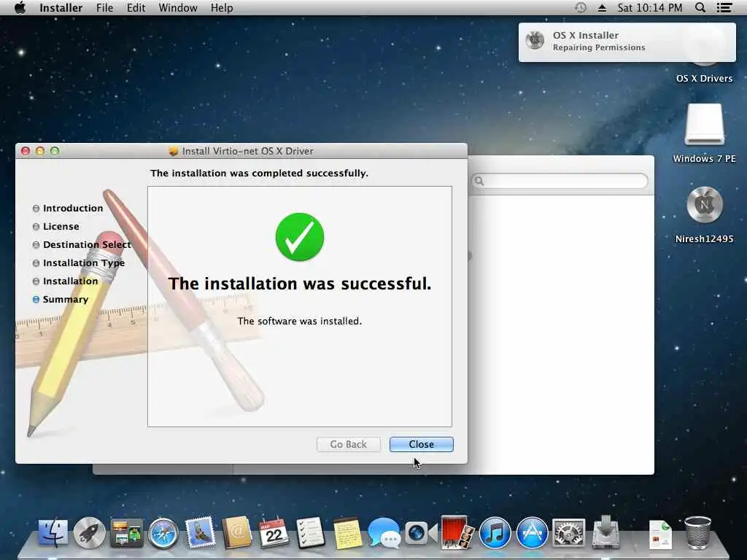Open System Preferences gear in Dock

[x=568, y=532]
